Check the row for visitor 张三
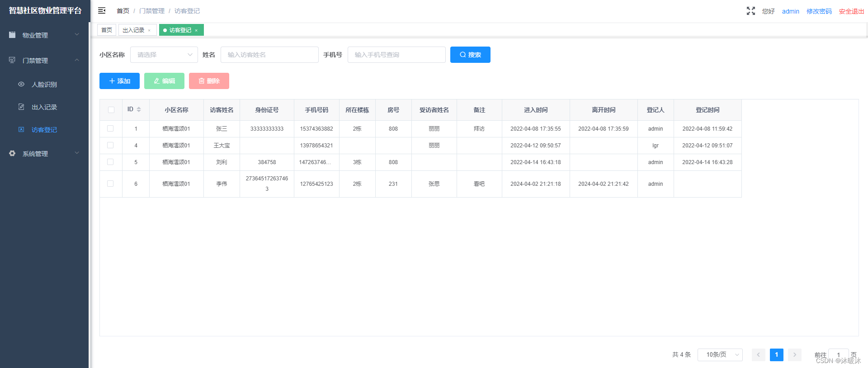The width and height of the screenshot is (868, 368). tap(110, 128)
